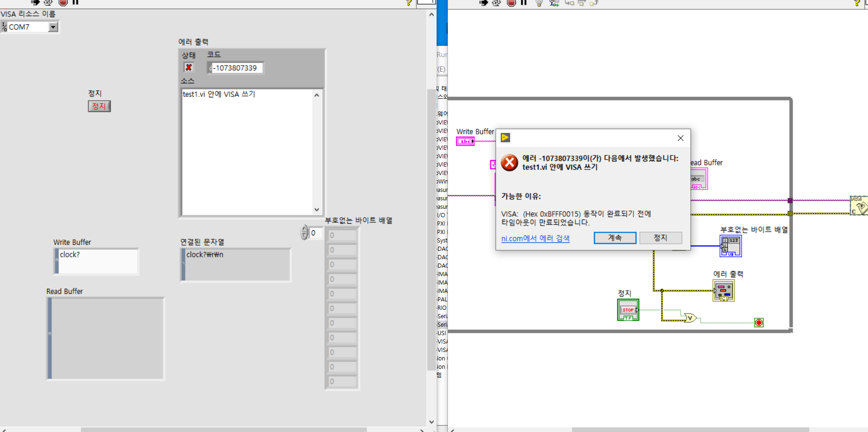Toggle Retain Wire Values in diagram toolbar

554,2
